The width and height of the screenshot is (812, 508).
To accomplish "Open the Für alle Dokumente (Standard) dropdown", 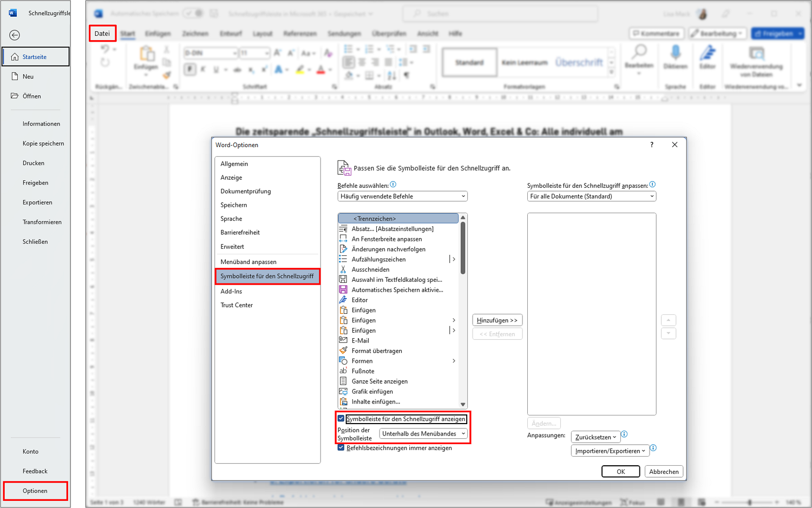I will click(592, 196).
